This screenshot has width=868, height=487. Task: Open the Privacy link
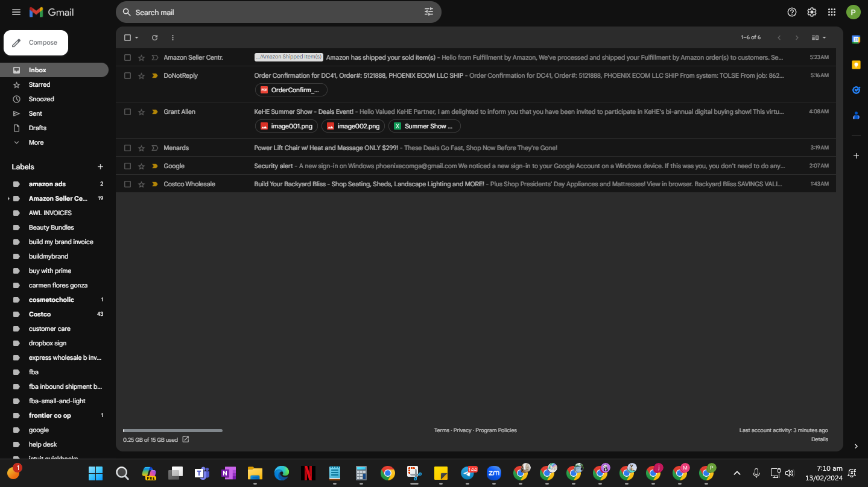462,430
